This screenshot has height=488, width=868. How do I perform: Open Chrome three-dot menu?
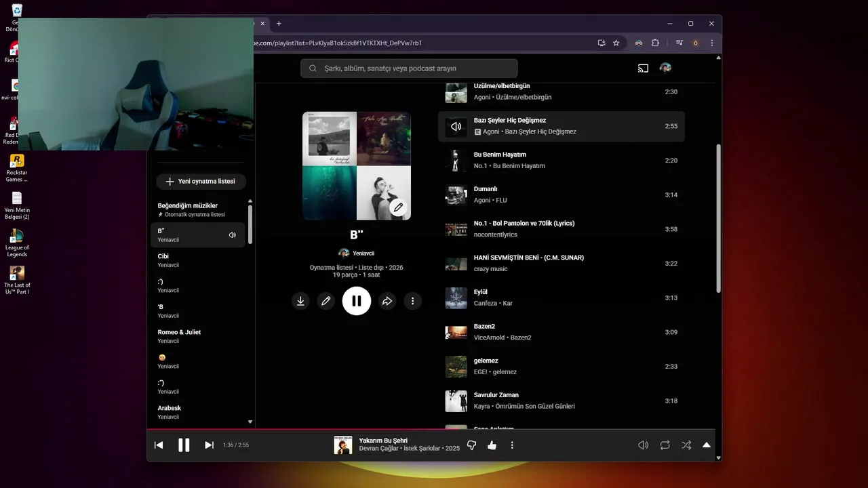pos(711,43)
